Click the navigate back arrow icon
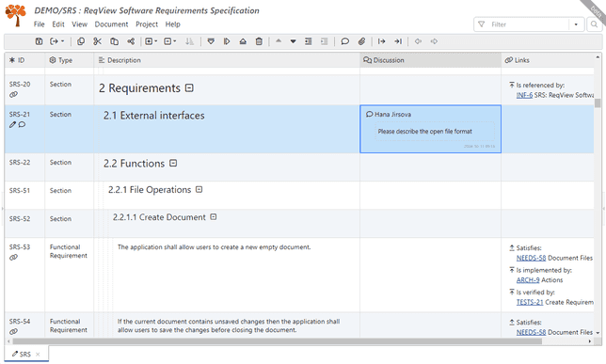Screen dimensions: 606x364 coord(418,41)
